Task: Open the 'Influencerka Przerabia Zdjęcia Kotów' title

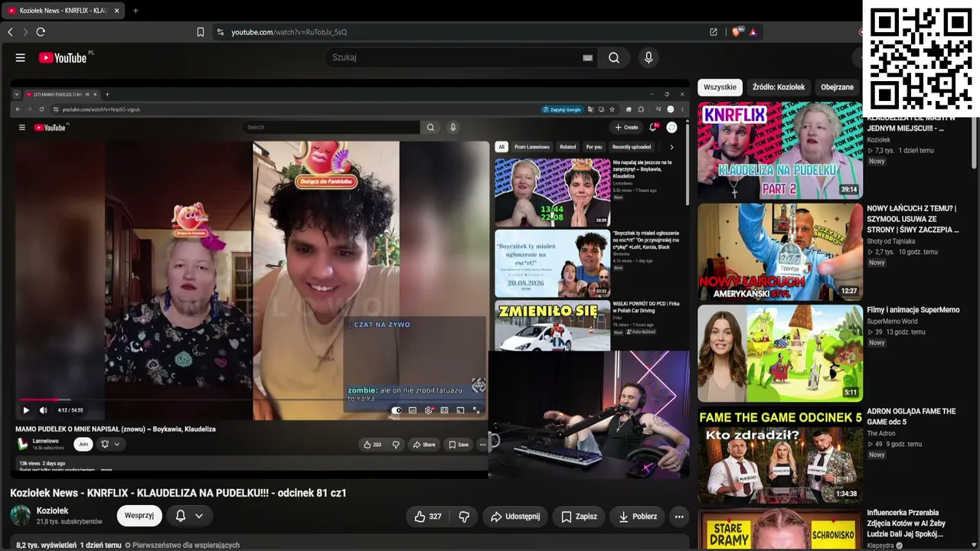Action: coord(906,524)
